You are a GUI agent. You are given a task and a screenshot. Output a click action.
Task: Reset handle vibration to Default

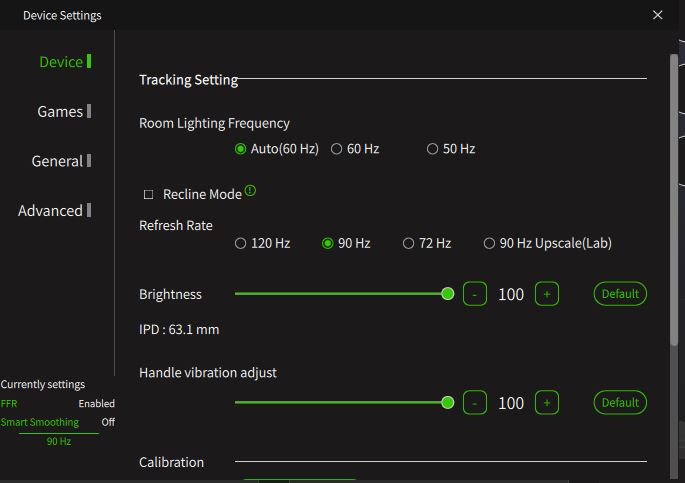tap(620, 403)
